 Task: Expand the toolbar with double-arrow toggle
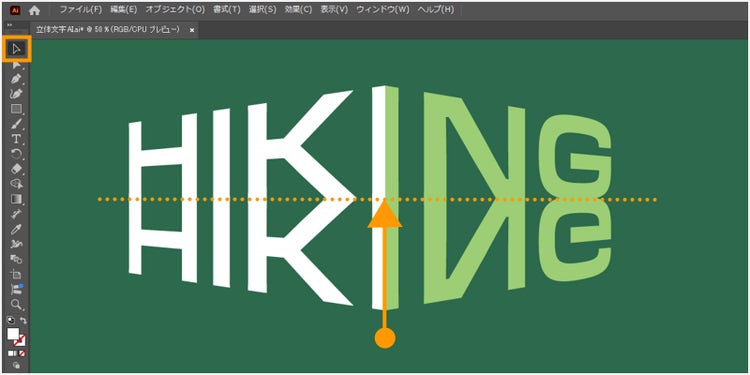click(x=10, y=25)
